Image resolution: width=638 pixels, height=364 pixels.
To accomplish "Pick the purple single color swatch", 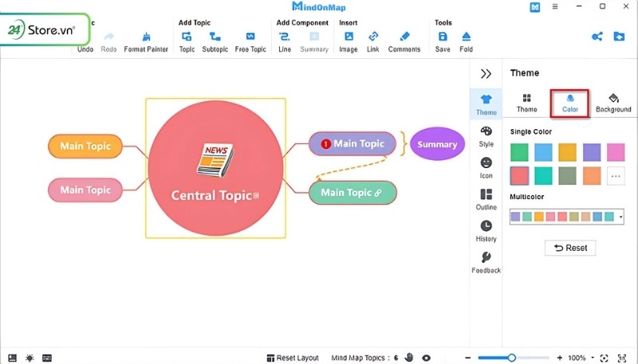I will [x=592, y=152].
